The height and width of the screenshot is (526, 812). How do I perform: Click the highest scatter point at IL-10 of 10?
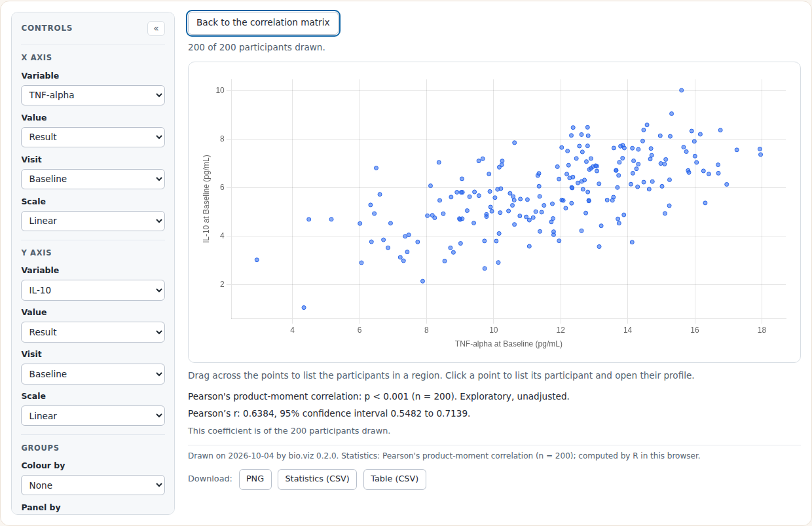[x=681, y=90]
